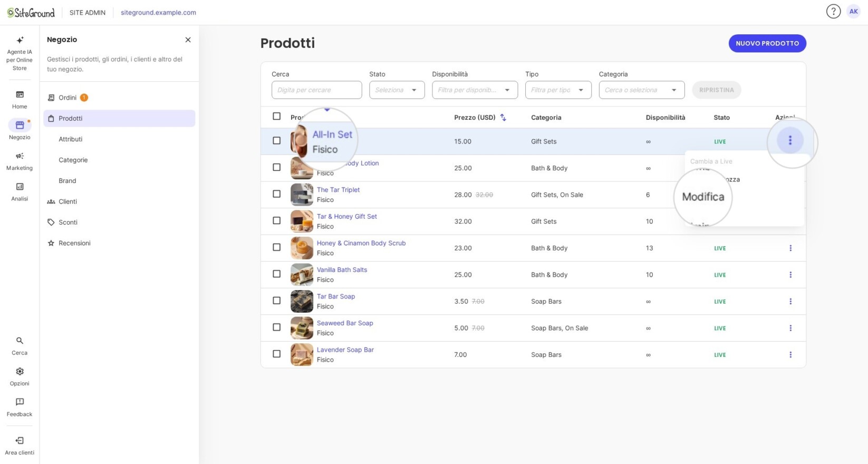Check the Vanilla Bath Salts checkbox
868x464 pixels.
[x=276, y=274]
